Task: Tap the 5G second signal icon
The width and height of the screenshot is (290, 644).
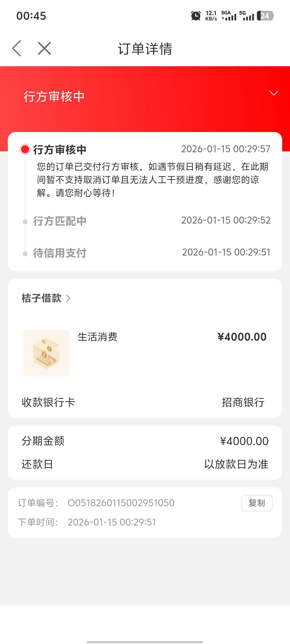Action: pos(247,16)
